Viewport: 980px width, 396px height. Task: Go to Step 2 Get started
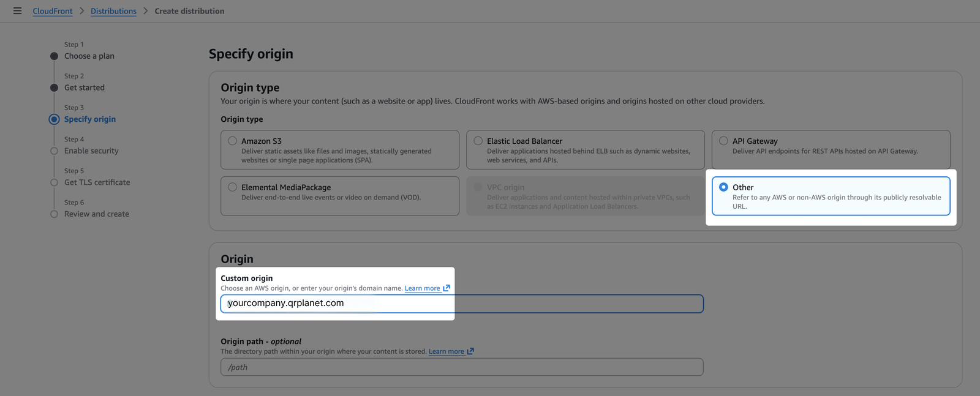click(x=85, y=88)
